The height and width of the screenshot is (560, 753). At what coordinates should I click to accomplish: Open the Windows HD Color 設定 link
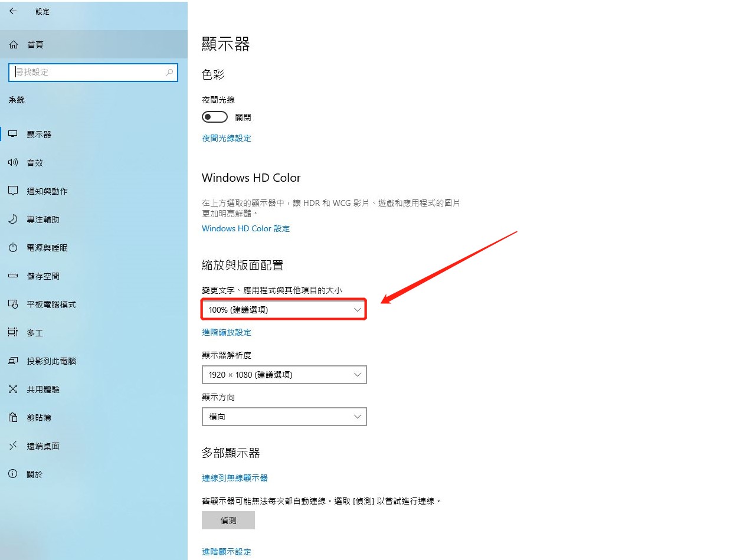[x=246, y=228]
